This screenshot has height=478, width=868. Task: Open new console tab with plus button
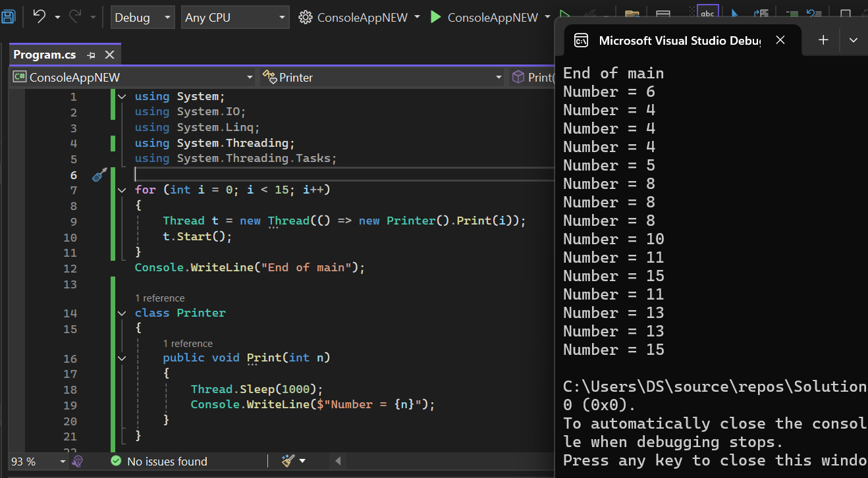(x=823, y=40)
